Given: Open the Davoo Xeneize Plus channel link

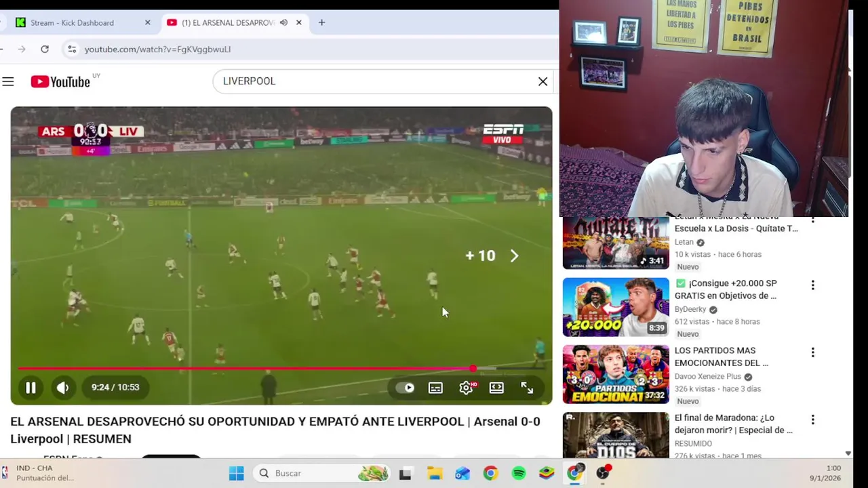Looking at the screenshot, I should [708, 376].
